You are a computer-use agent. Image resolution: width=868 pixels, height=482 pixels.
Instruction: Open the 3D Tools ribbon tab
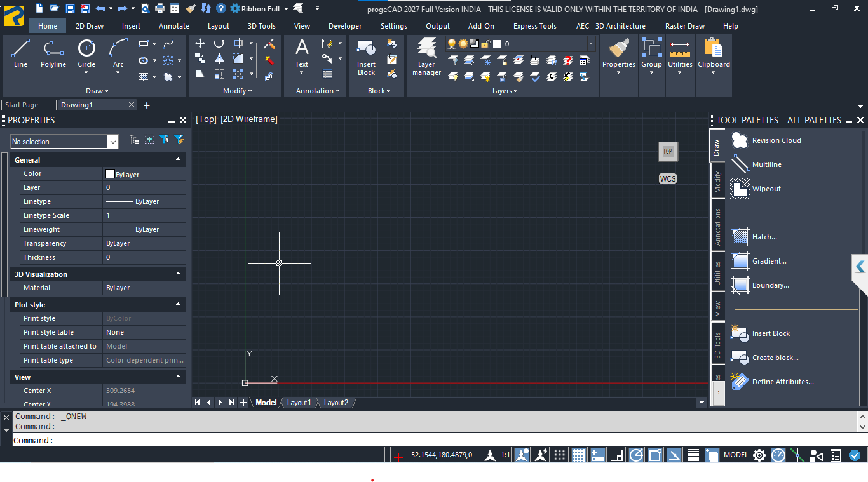[262, 26]
